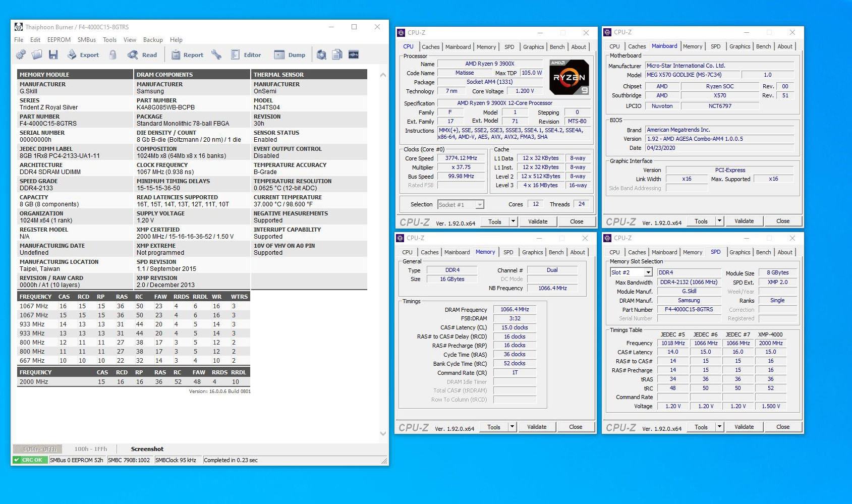Click the open folder icon in Thaiphoon Burner
The image size is (852, 504).
click(37, 54)
